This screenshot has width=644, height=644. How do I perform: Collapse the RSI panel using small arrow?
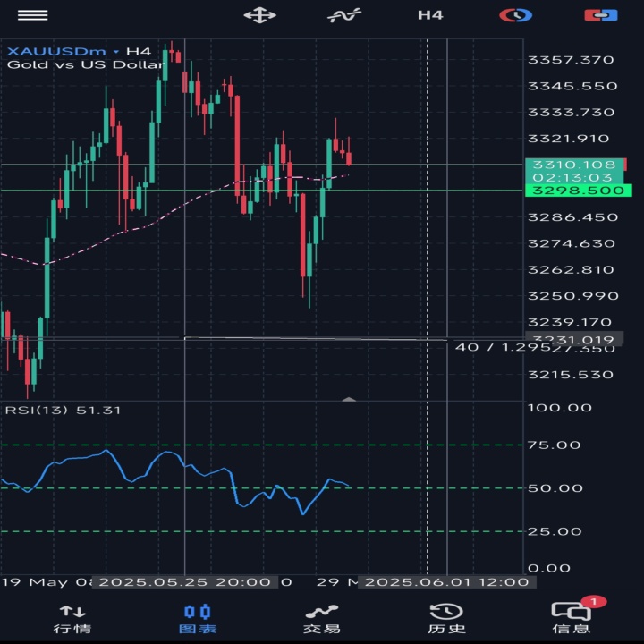click(349, 399)
